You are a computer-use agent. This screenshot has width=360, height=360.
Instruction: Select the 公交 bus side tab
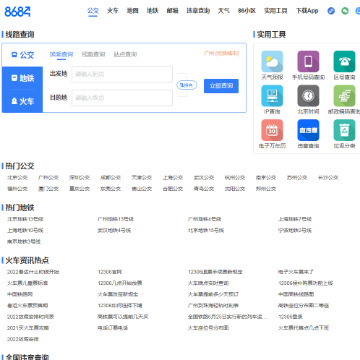tap(23, 55)
